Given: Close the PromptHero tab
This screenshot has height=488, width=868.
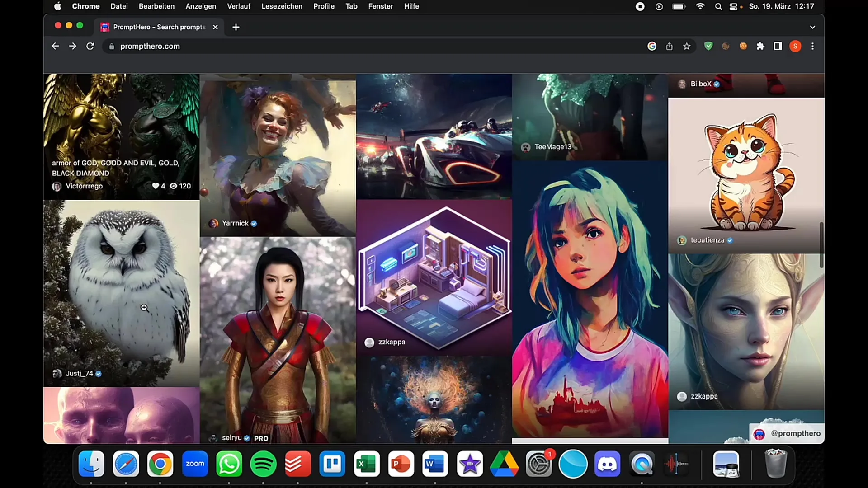Looking at the screenshot, I should click(x=215, y=27).
